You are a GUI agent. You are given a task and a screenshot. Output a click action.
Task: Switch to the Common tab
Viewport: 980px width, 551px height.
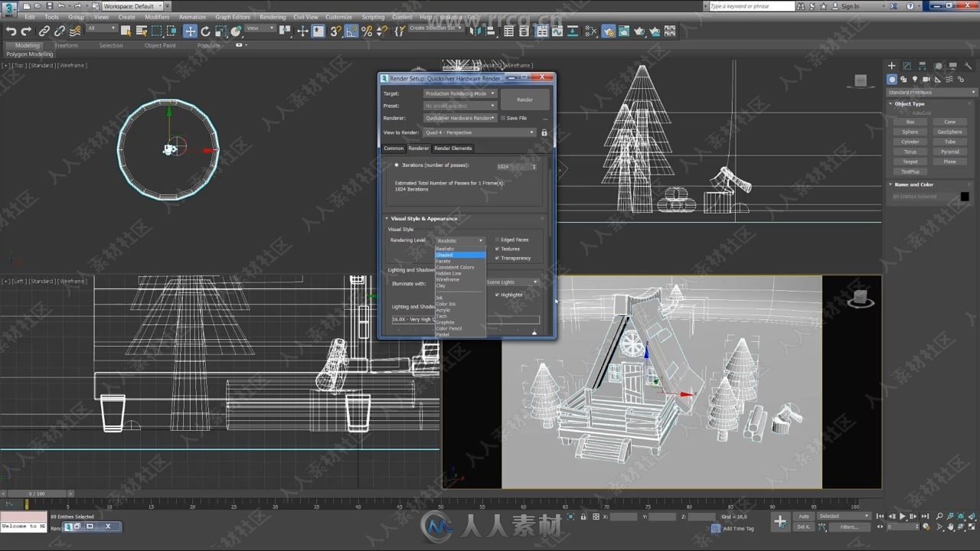point(394,148)
